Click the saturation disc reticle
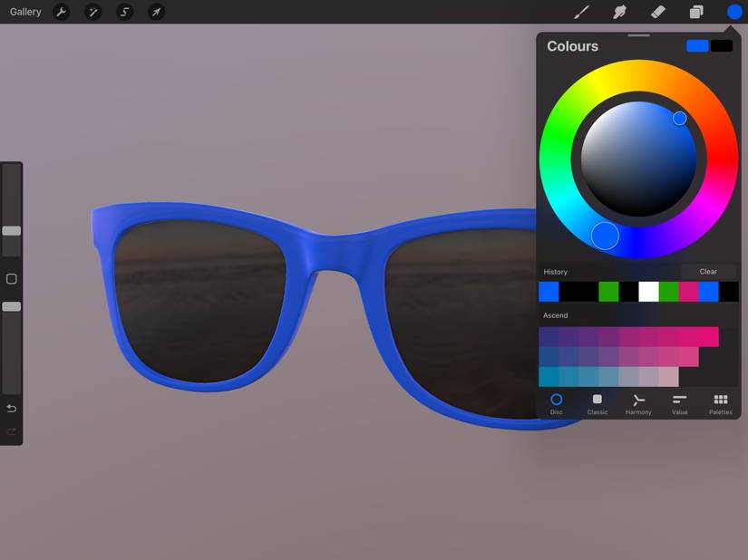Viewport: 748px width, 560px height. (679, 118)
